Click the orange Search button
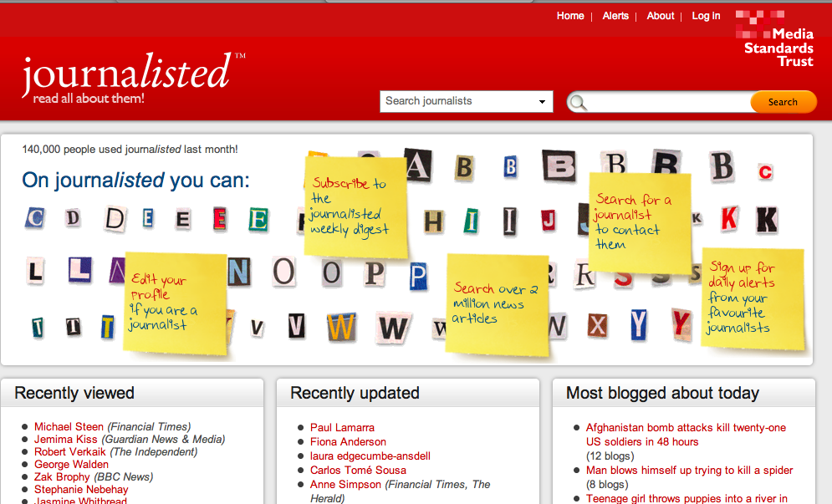Image resolution: width=832 pixels, height=504 pixels. point(784,102)
